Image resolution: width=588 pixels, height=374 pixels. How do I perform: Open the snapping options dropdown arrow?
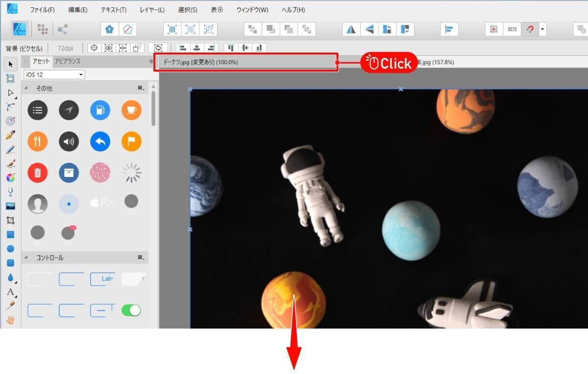click(x=542, y=29)
